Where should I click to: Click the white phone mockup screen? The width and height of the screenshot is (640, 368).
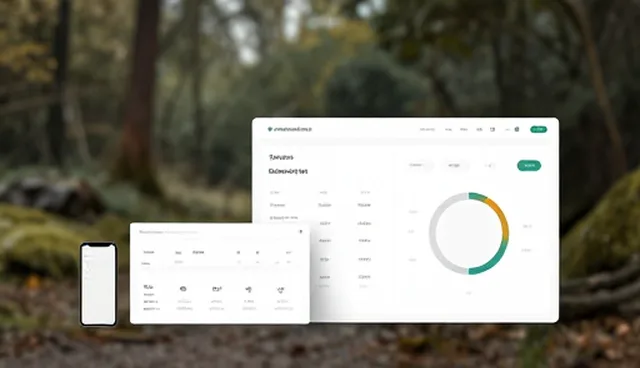98,284
